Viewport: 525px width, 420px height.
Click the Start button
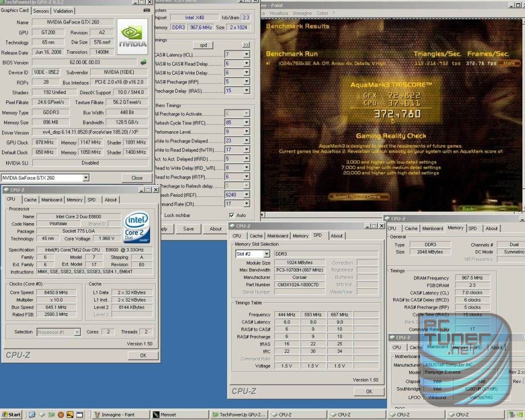point(11,415)
